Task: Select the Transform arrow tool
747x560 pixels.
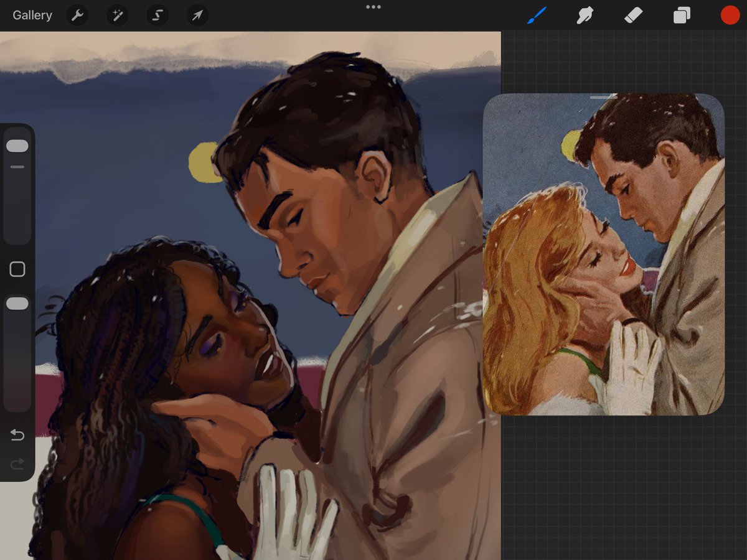Action: click(x=197, y=15)
